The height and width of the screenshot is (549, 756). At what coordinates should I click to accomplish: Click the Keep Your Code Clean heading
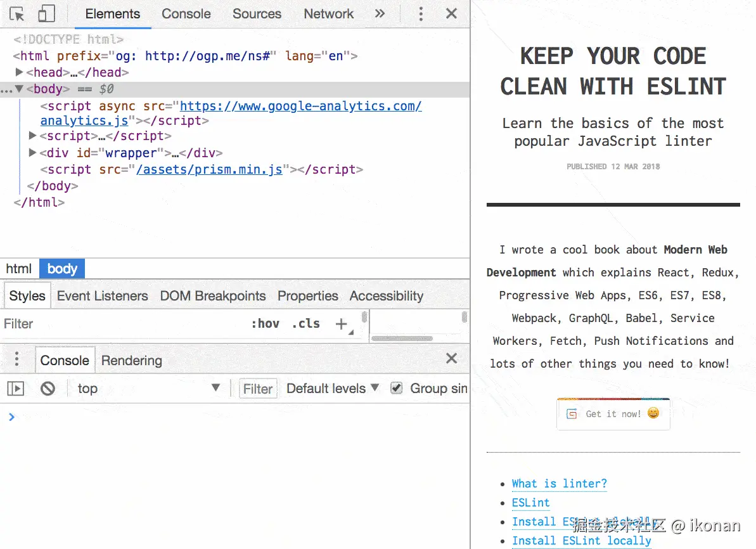613,72
